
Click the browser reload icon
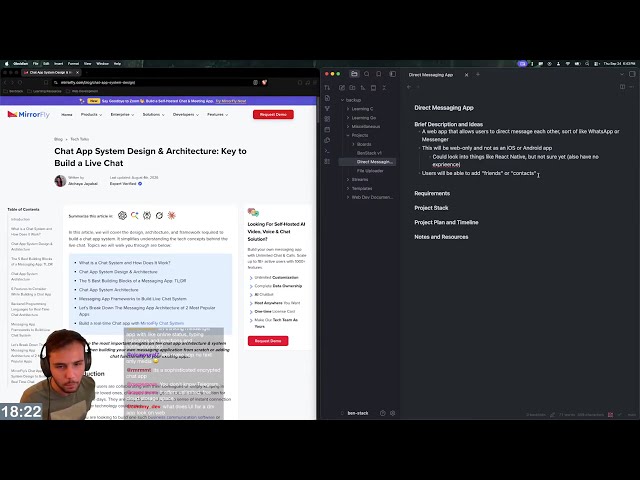coord(20,82)
